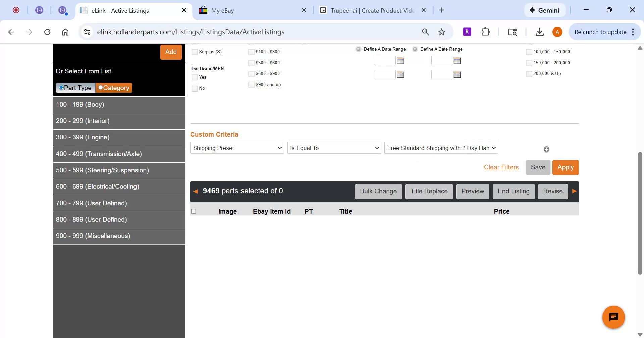644x338 pixels.
Task: Click the Apply button
Action: (566, 167)
